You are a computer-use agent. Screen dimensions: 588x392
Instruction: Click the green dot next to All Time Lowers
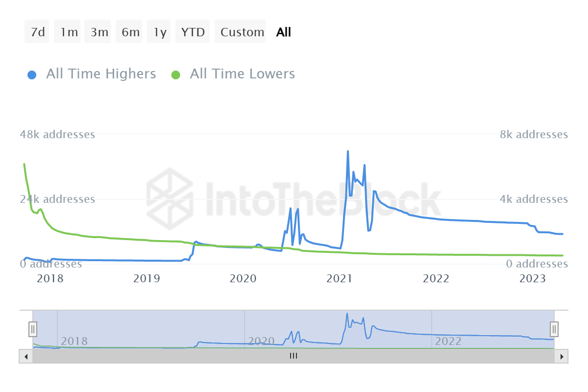(x=175, y=73)
